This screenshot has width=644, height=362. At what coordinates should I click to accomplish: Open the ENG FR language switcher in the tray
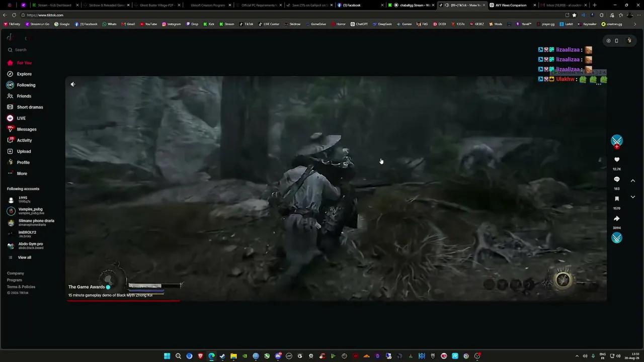(x=603, y=356)
